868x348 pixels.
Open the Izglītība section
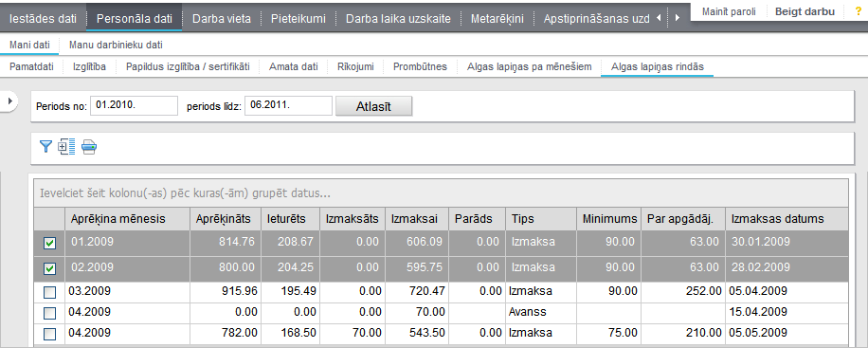tap(89, 67)
